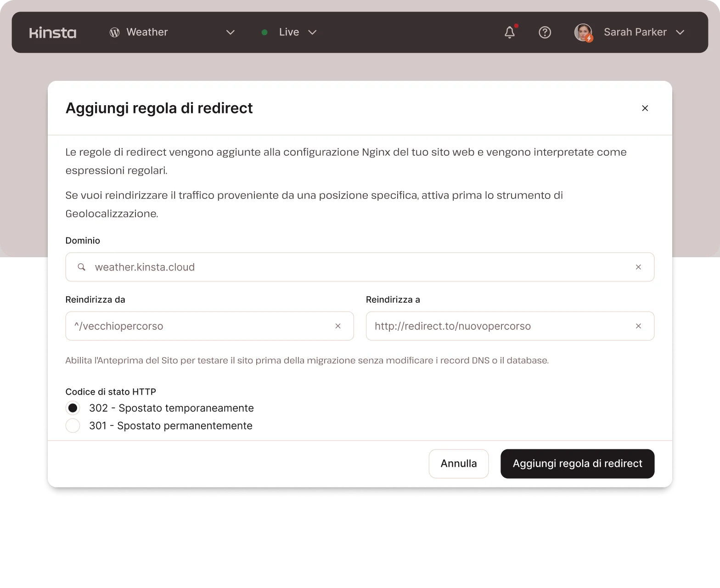Click the search icon in Dominio field
The height and width of the screenshot is (588, 720).
81,267
